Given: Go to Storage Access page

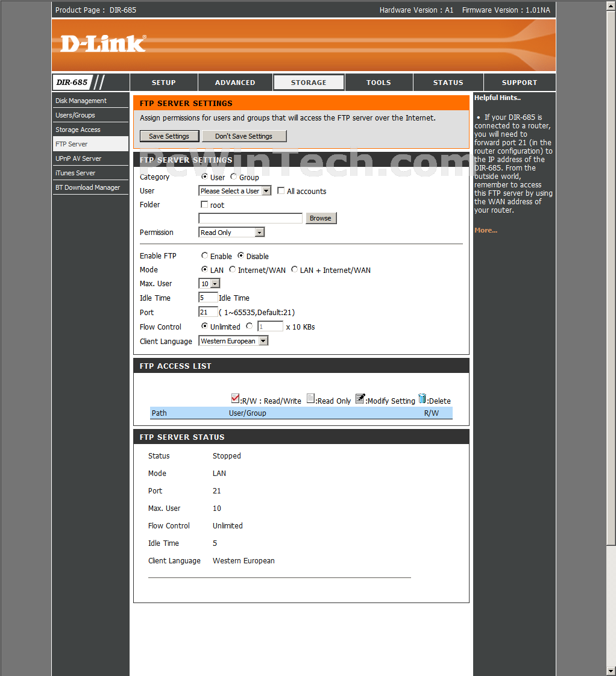Looking at the screenshot, I should tap(90, 130).
